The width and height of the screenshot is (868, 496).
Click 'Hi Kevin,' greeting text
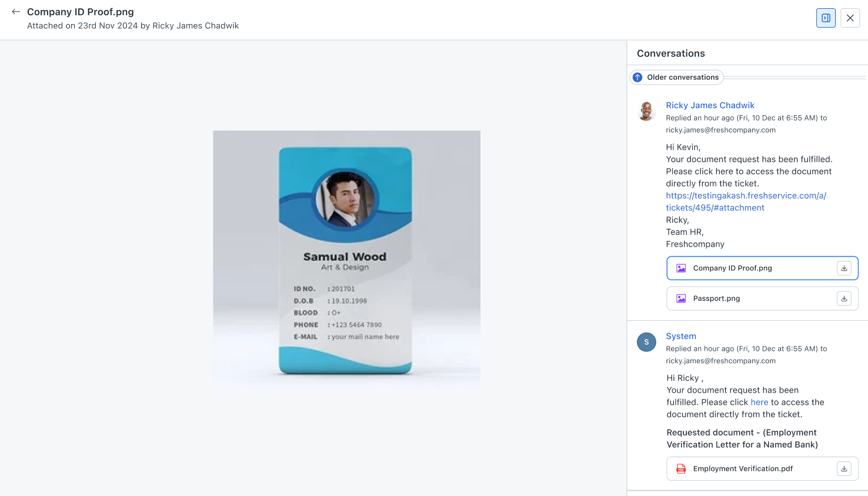click(683, 148)
